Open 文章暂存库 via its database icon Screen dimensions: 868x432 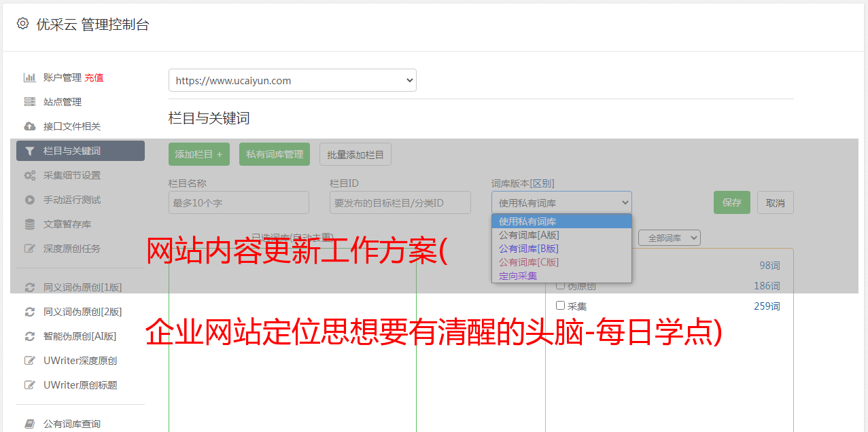click(29, 224)
